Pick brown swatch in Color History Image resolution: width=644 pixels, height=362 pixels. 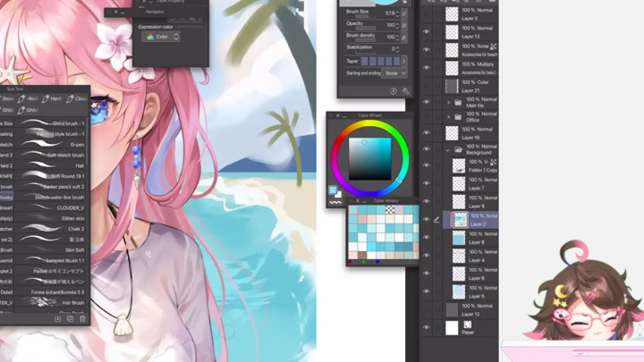(362, 255)
